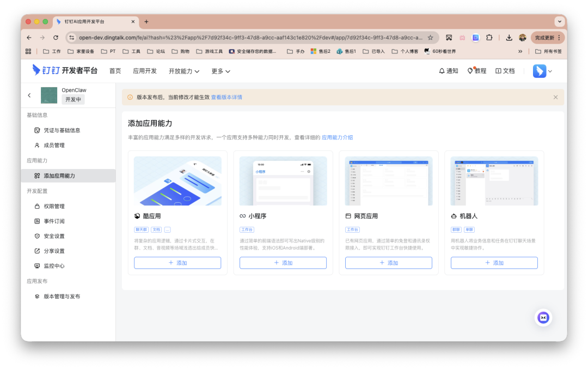
Task: Dismiss the version release notice banner
Action: pyautogui.click(x=555, y=96)
